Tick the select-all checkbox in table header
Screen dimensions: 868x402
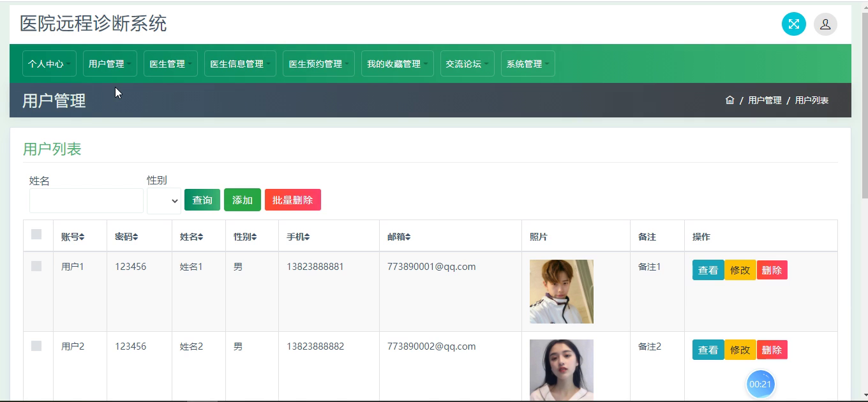[36, 234]
